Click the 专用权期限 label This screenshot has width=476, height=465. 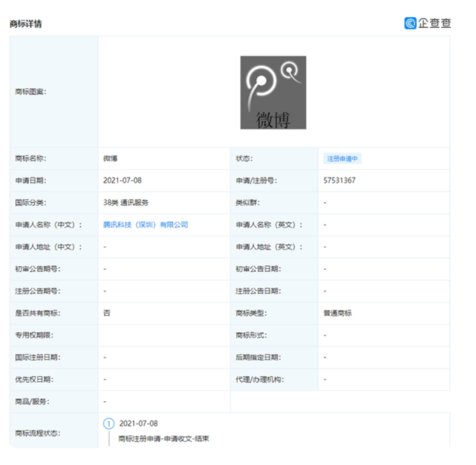point(34,335)
